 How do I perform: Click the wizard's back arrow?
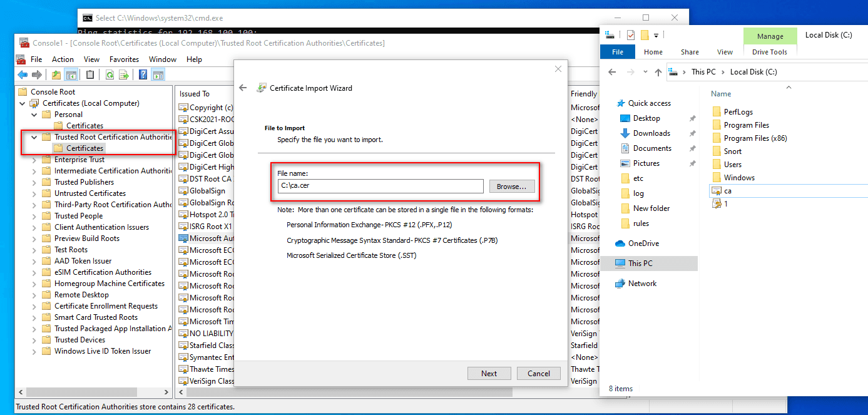click(x=243, y=88)
